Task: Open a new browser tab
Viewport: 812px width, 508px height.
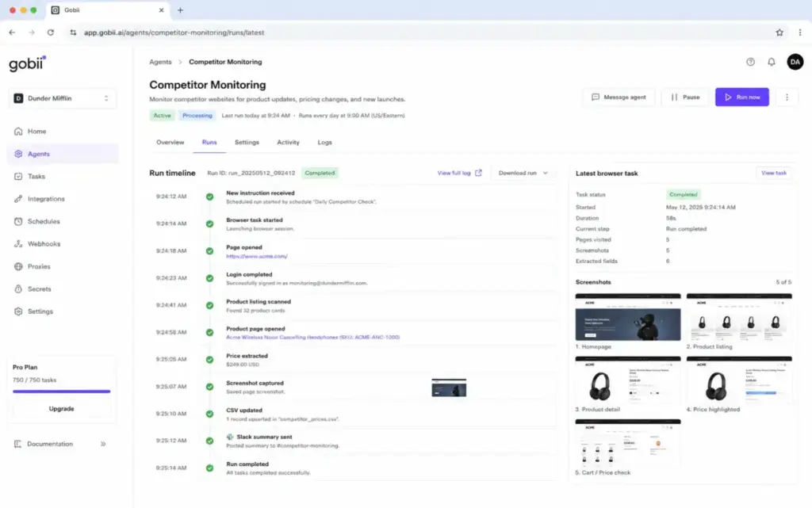Action: [x=180, y=10]
